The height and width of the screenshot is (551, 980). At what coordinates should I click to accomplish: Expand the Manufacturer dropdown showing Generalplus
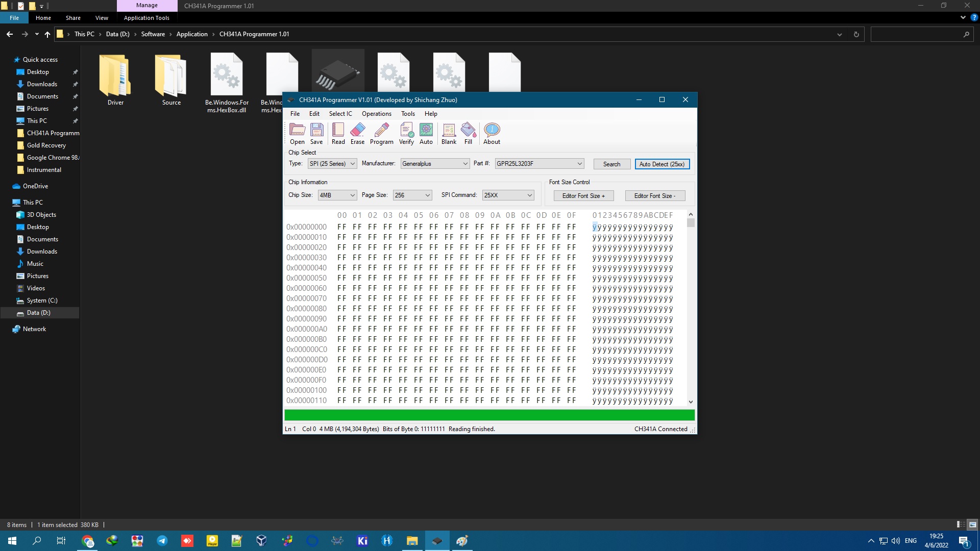tap(435, 164)
